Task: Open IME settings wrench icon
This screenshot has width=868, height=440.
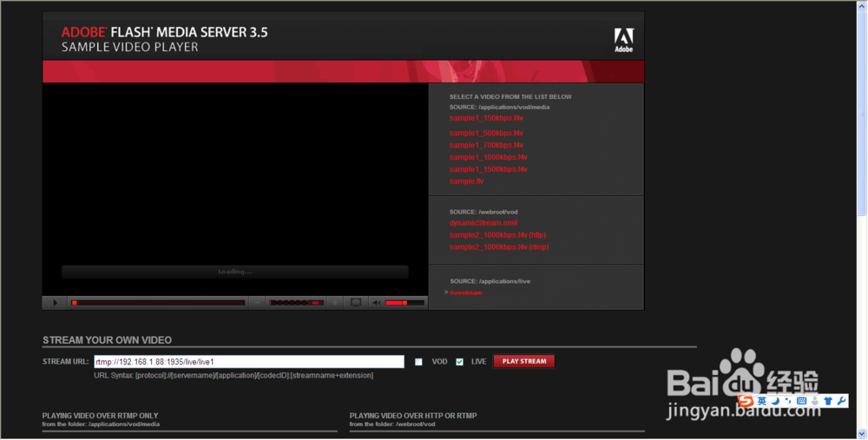Action: pyautogui.click(x=841, y=401)
